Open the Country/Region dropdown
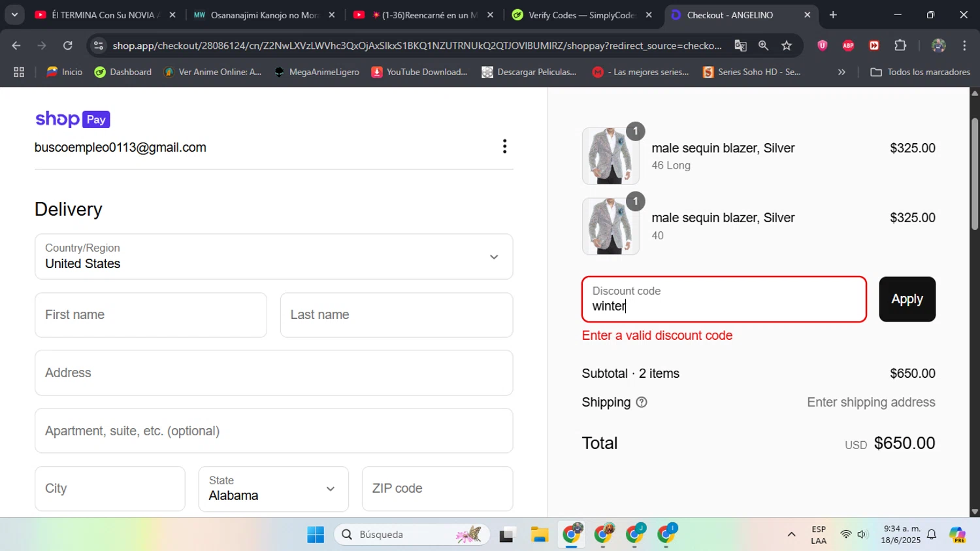The width and height of the screenshot is (980, 551). 274,257
